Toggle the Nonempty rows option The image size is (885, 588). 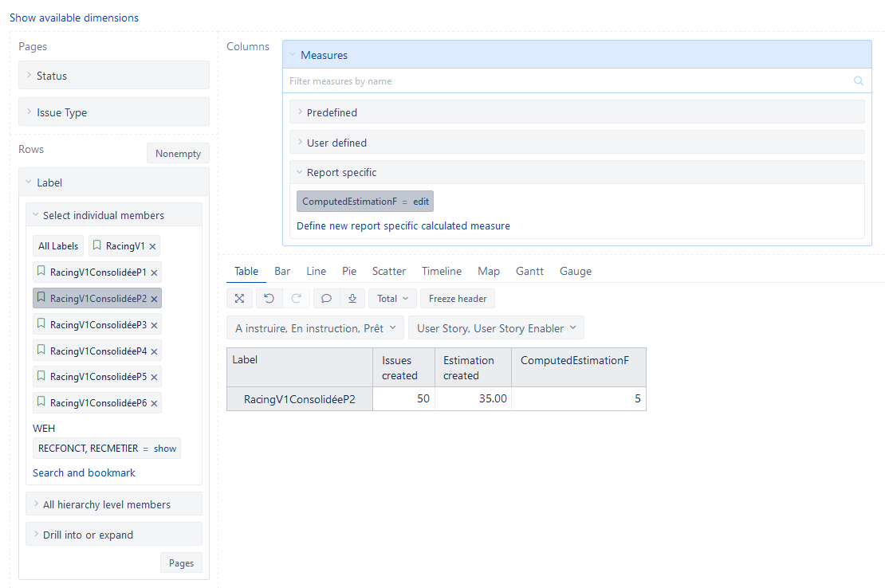point(178,153)
